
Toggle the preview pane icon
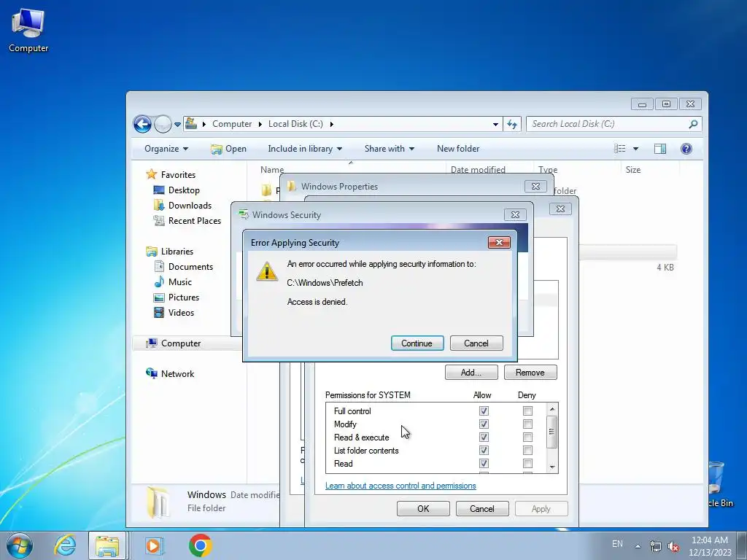[659, 149]
